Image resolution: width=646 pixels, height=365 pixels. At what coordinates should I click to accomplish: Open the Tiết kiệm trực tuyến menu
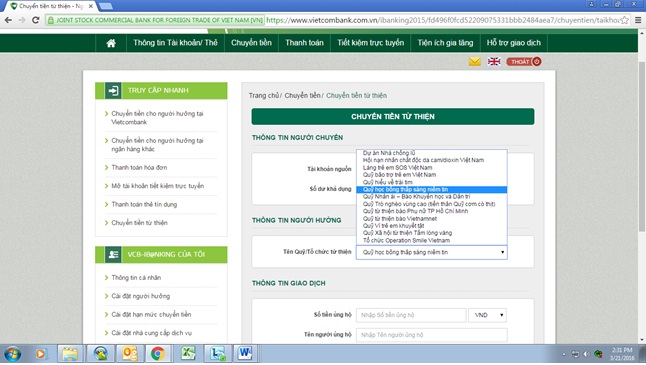[370, 43]
